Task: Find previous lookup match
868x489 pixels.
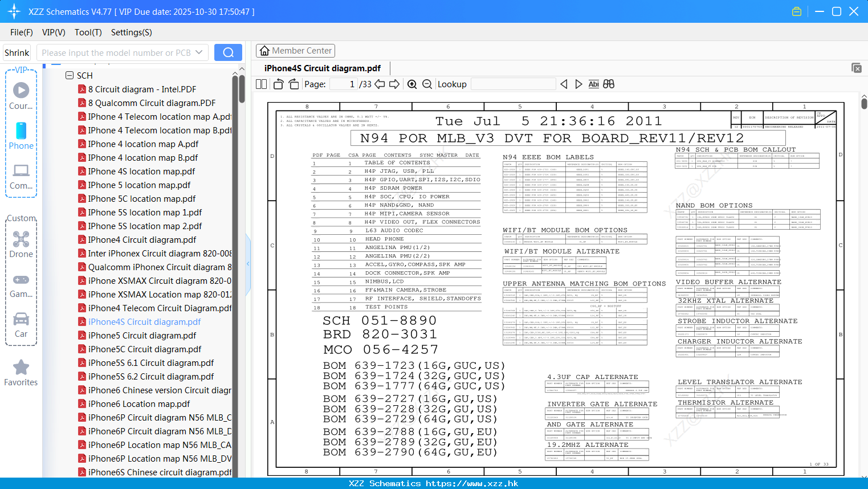Action: pyautogui.click(x=564, y=84)
